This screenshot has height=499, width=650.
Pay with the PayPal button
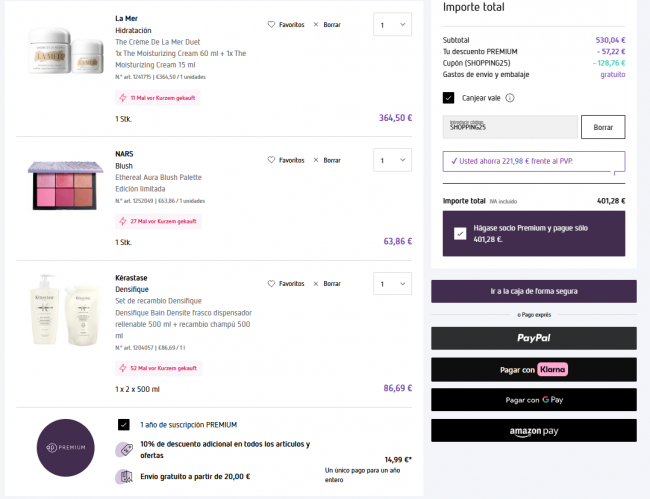click(x=534, y=338)
